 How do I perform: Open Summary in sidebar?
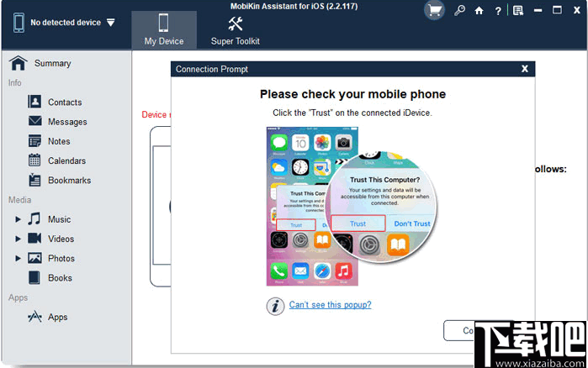52,63
